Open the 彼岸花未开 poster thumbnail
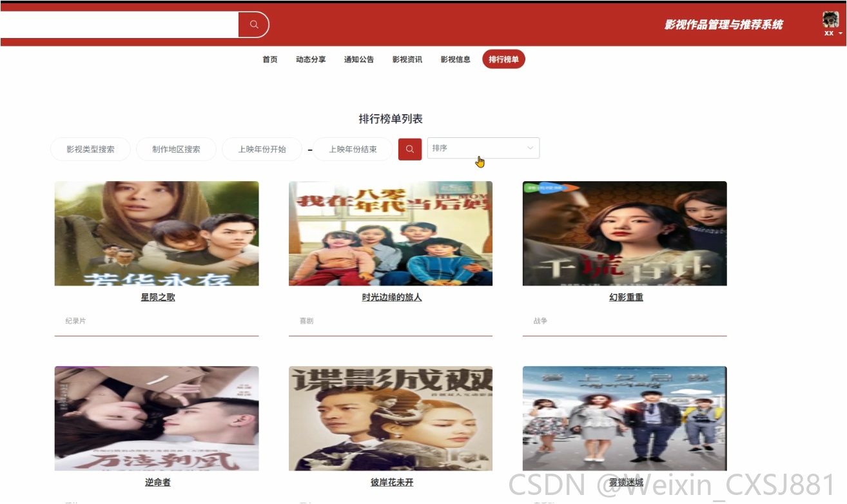The image size is (847, 504). (391, 418)
